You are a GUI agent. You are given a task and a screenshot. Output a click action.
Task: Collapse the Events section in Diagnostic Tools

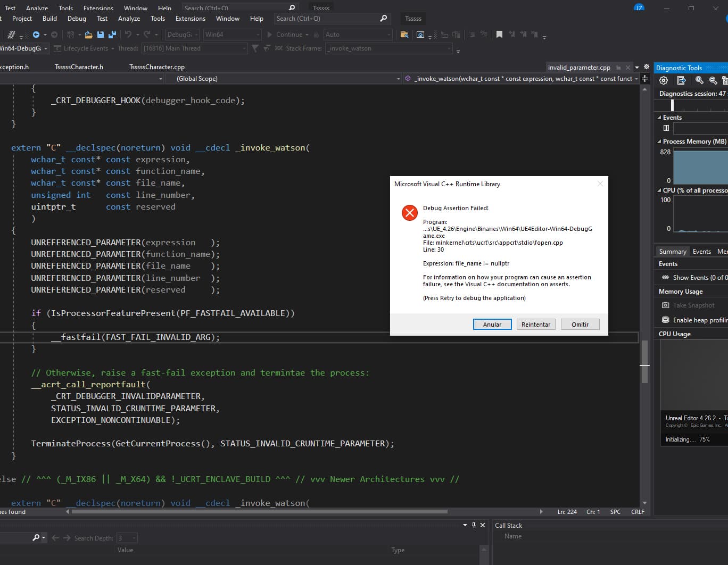(x=659, y=118)
